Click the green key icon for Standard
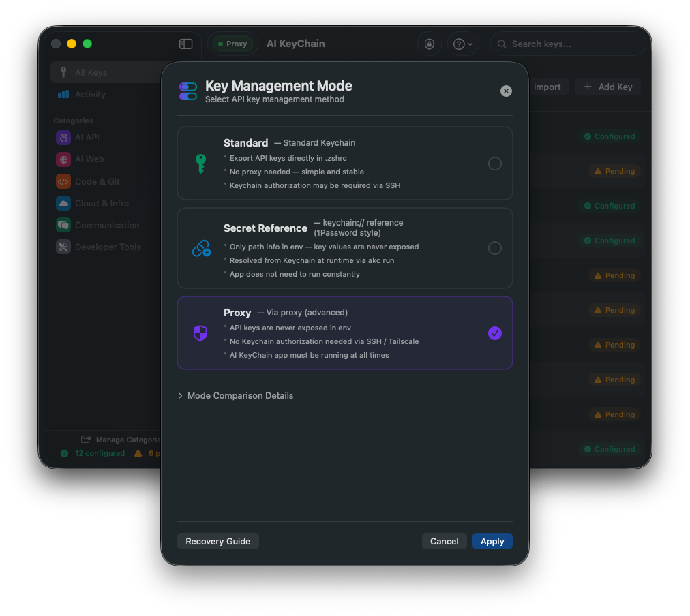 [200, 164]
